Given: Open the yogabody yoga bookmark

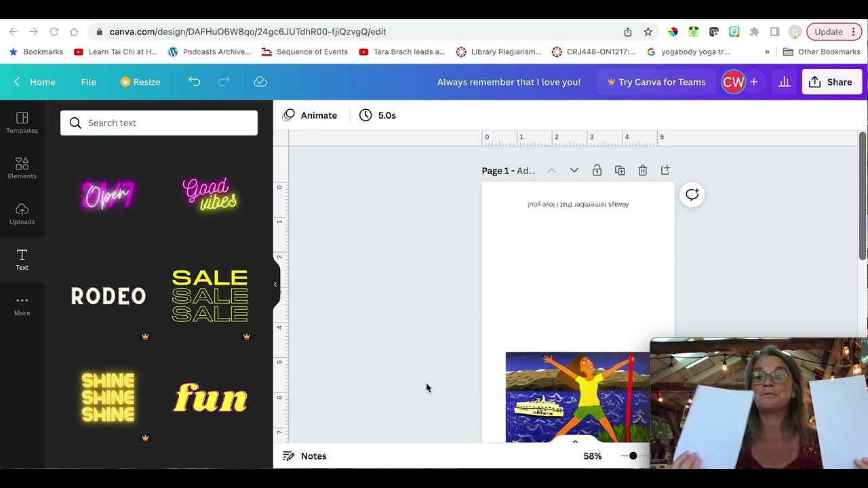Looking at the screenshot, I should click(x=688, y=52).
